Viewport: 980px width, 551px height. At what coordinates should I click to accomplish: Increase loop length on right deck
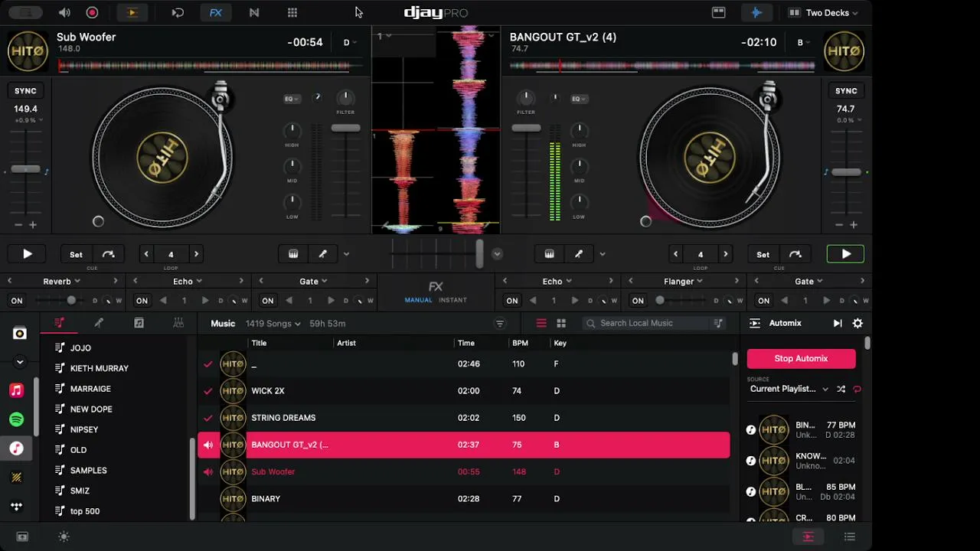point(725,254)
